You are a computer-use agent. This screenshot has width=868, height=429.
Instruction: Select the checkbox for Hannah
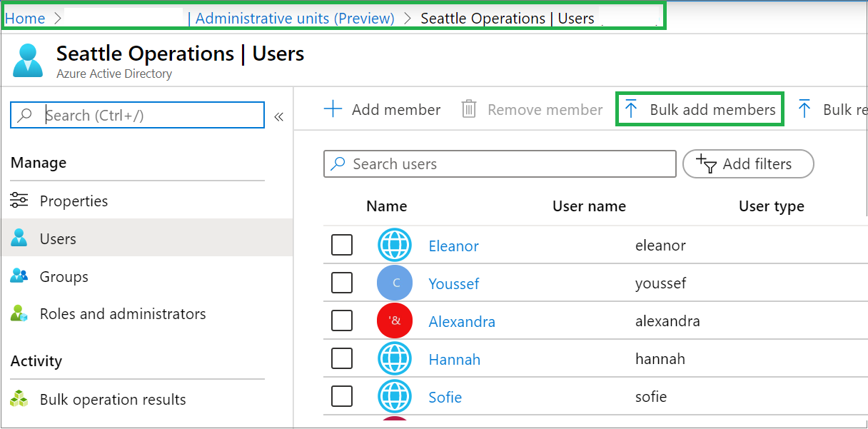click(342, 359)
